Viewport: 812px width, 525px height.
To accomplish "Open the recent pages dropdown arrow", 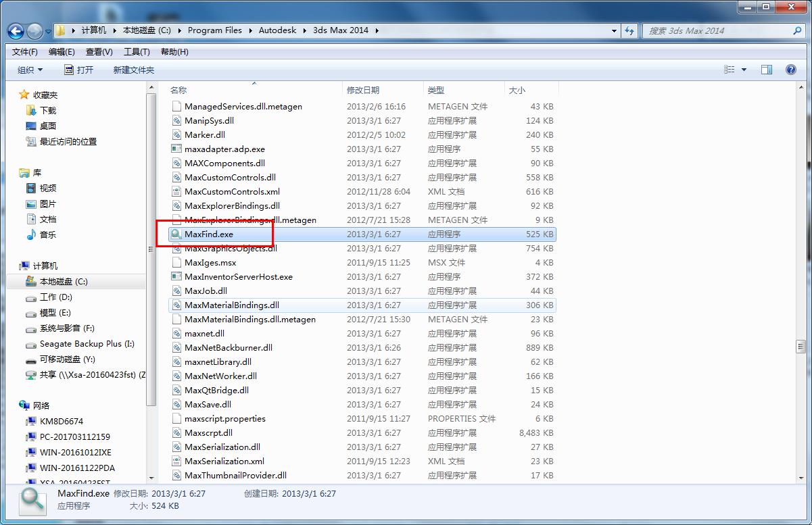I will 47,31.
